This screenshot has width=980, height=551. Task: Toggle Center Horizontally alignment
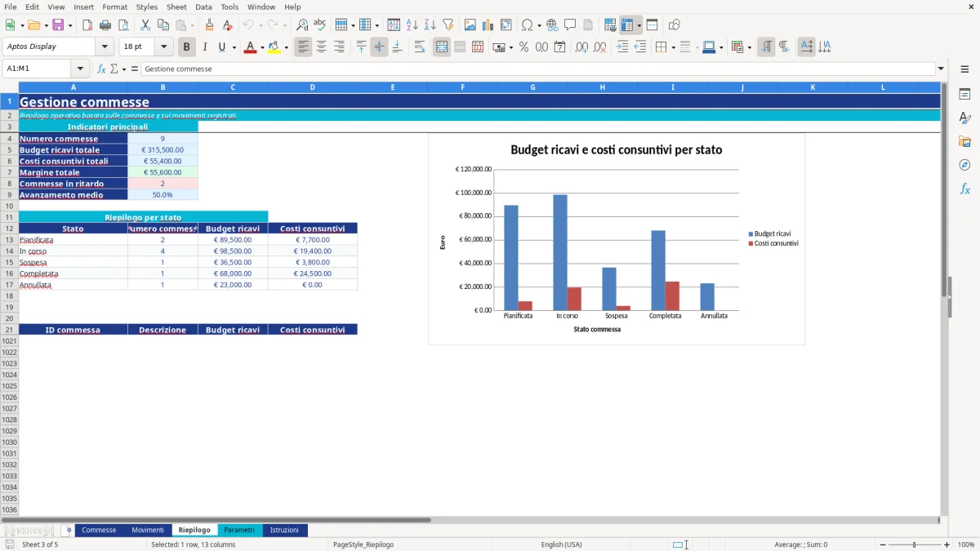[x=322, y=47]
